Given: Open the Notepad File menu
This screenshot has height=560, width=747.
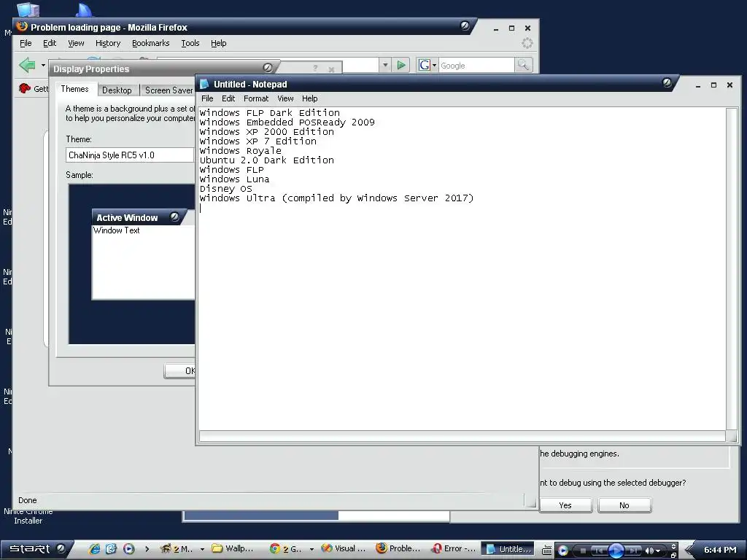Looking at the screenshot, I should [x=207, y=98].
